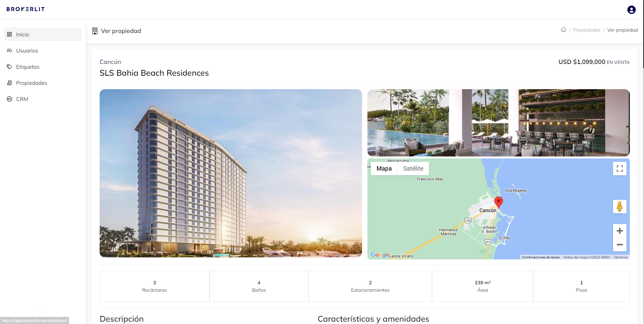The height and width of the screenshot is (324, 644).
Task: Click the home icon in breadcrumb
Action: point(564,30)
